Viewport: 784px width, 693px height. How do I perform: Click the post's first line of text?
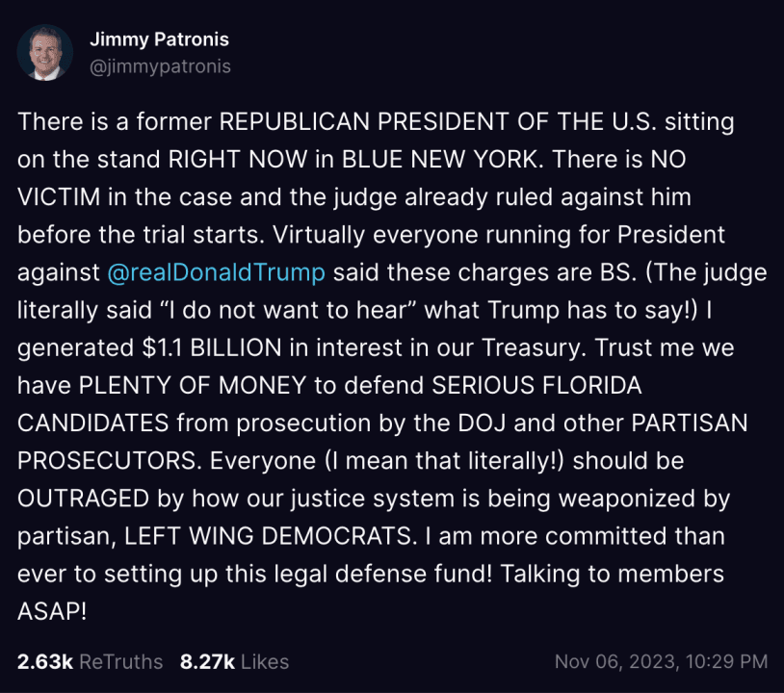376,122
